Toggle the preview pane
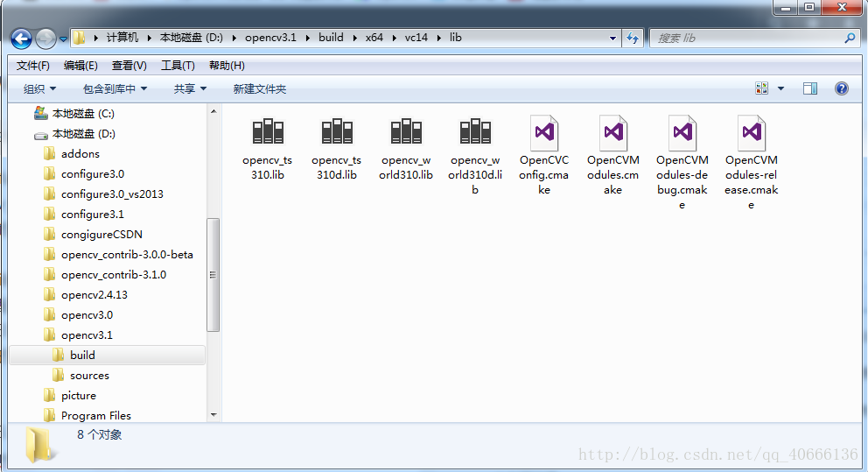Screen dimensions: 868x472 (810, 88)
